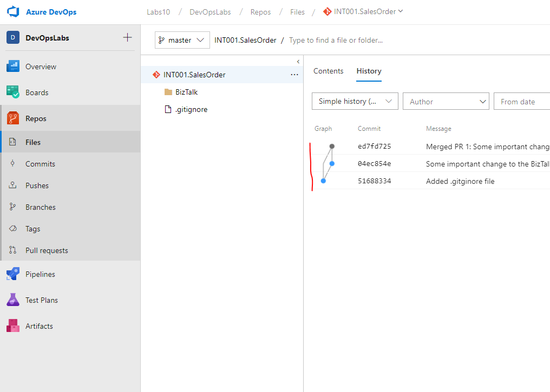The width and height of the screenshot is (550, 392).
Task: Click the plus icon beside DevOpsLabs
Action: coord(128,37)
